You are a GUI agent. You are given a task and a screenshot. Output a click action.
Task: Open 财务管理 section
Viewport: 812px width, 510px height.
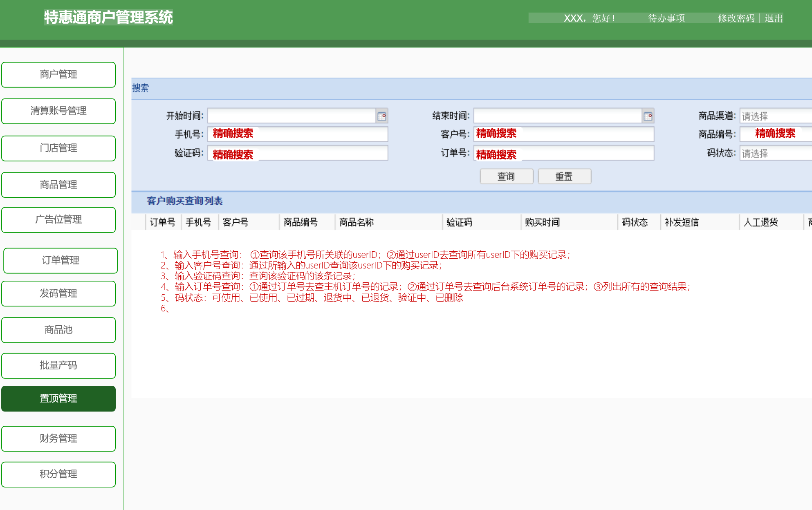pos(58,438)
